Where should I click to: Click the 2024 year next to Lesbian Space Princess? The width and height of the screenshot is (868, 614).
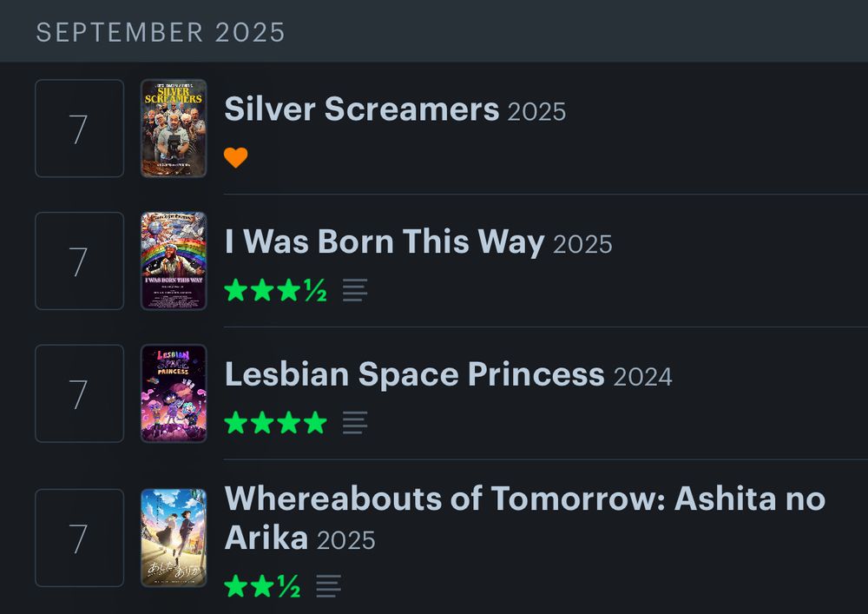642,377
